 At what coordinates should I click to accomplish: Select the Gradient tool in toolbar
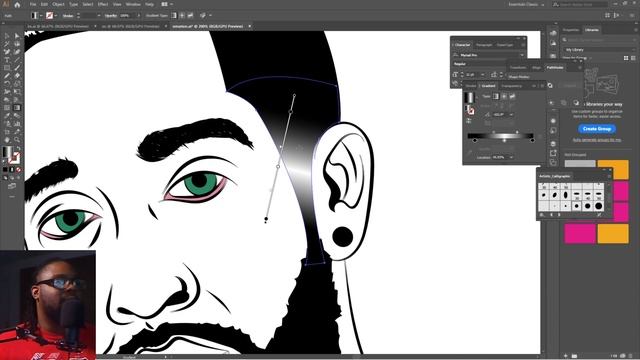tap(17, 108)
